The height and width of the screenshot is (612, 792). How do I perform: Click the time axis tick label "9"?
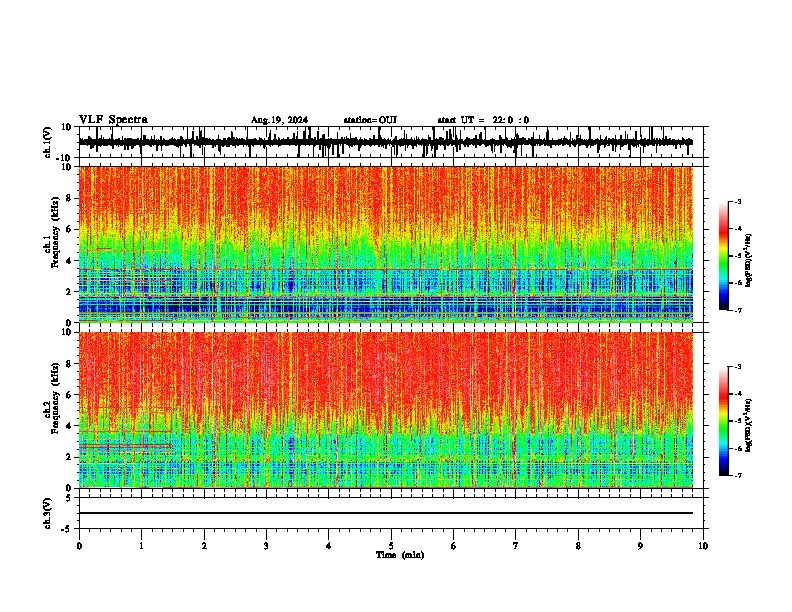tap(640, 546)
